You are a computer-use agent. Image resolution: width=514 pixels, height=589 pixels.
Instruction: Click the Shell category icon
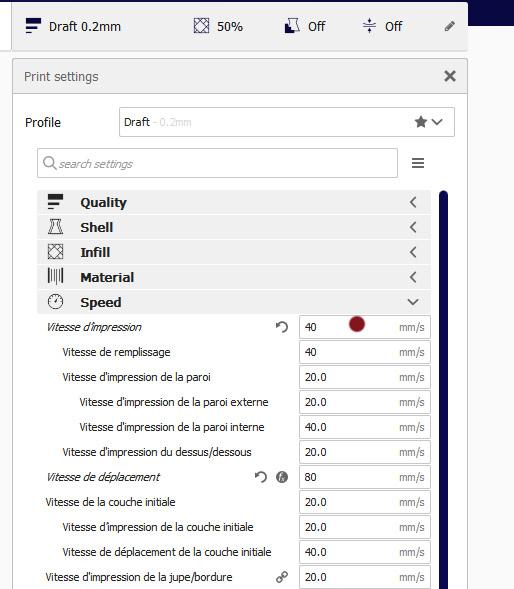click(x=55, y=227)
